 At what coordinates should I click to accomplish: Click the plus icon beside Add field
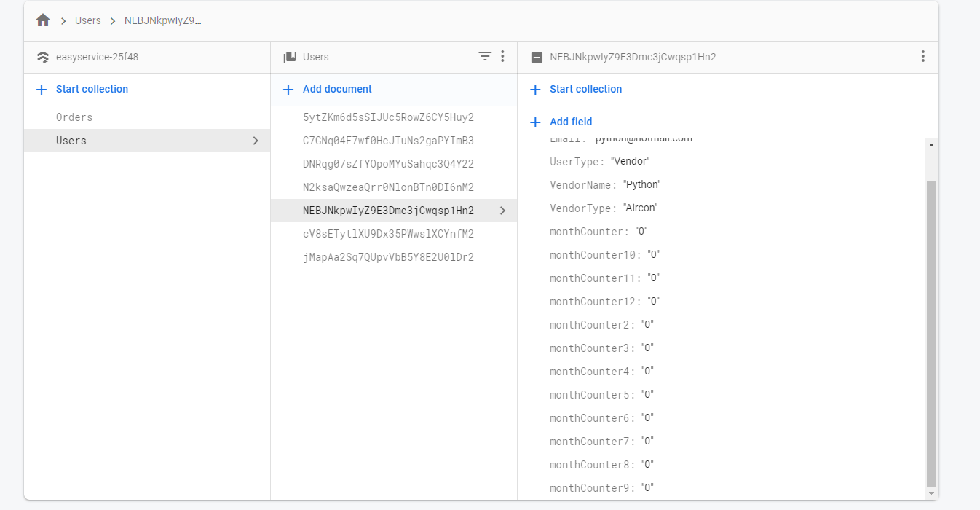coord(536,122)
